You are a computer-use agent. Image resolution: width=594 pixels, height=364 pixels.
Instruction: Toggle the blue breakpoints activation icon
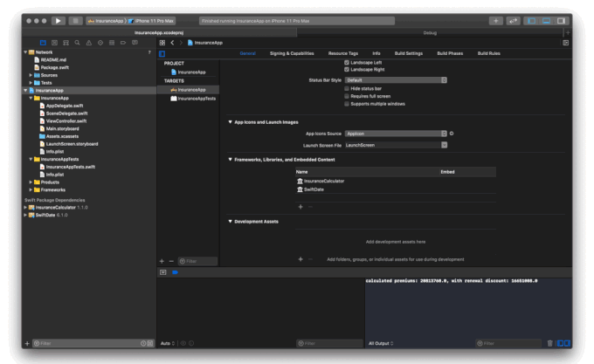(175, 272)
